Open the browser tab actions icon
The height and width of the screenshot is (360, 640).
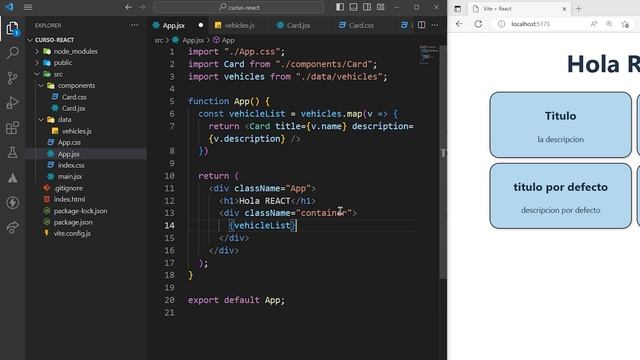coord(458,9)
